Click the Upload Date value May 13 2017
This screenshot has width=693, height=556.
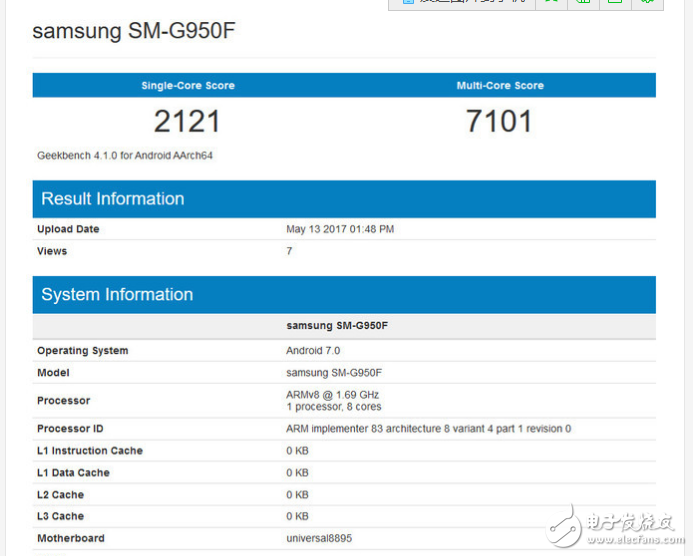340,229
